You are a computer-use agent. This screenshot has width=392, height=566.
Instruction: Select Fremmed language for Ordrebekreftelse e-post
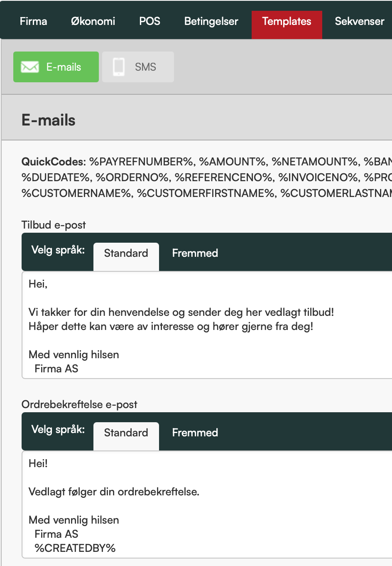coord(195,433)
